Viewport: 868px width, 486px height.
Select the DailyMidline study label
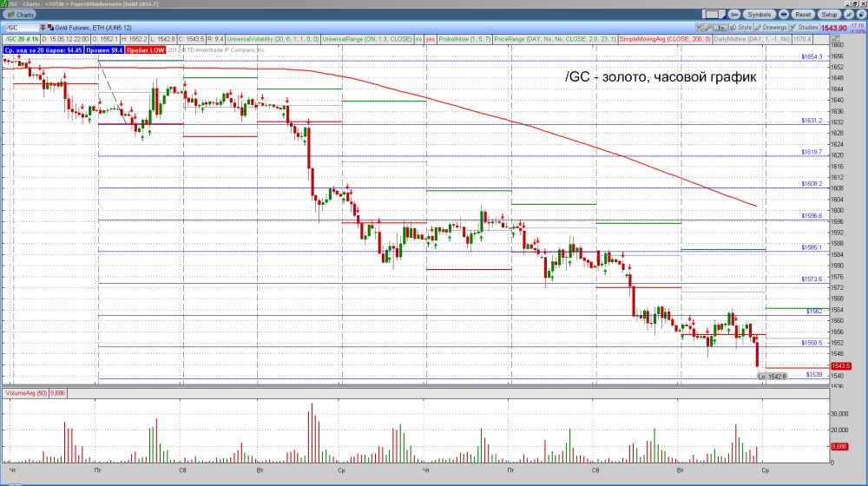pos(752,39)
